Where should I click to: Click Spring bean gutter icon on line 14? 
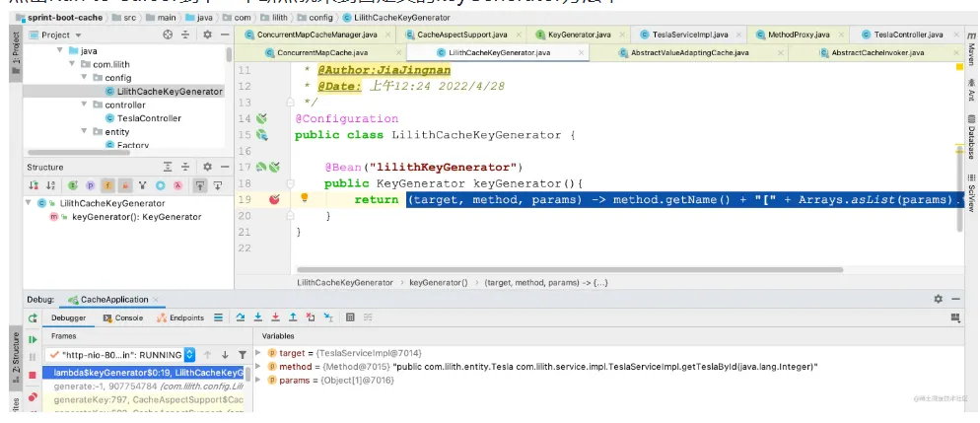point(262,118)
